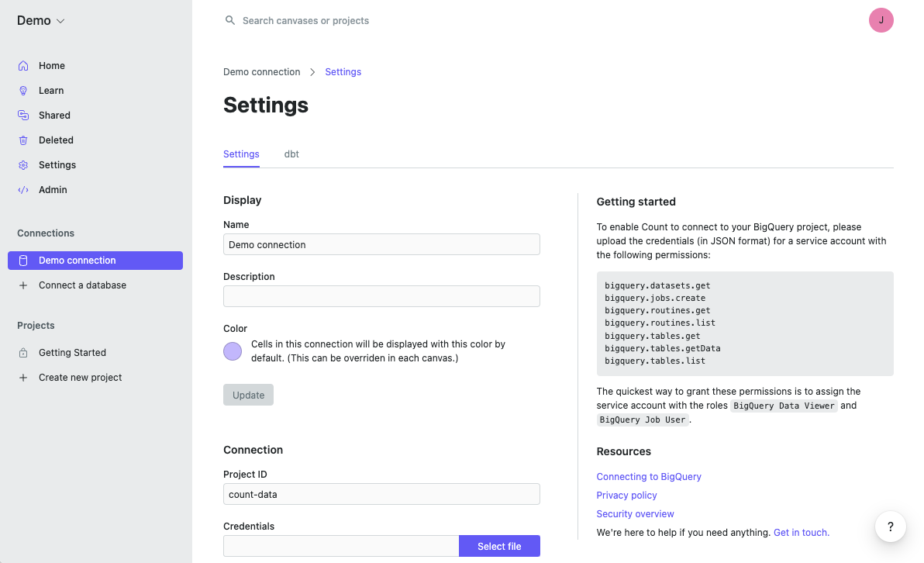Click the connection color swatch
Viewport: 924px width, 563px height.
tap(233, 351)
